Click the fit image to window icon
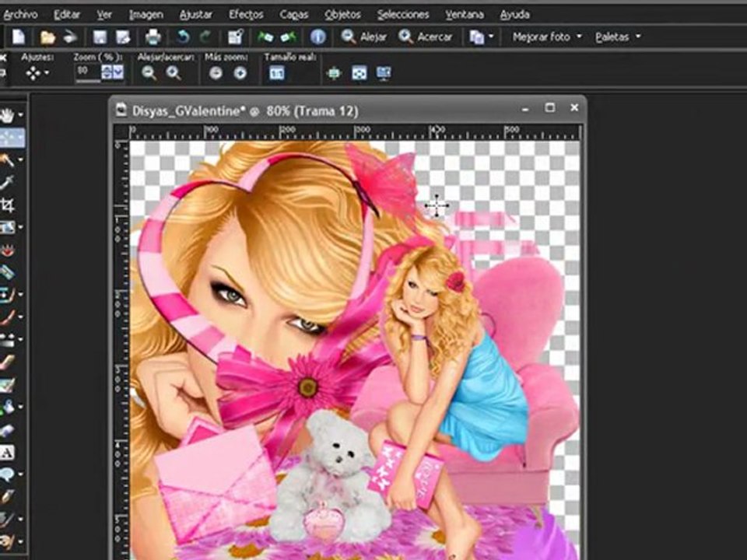The image size is (747, 560). click(359, 73)
